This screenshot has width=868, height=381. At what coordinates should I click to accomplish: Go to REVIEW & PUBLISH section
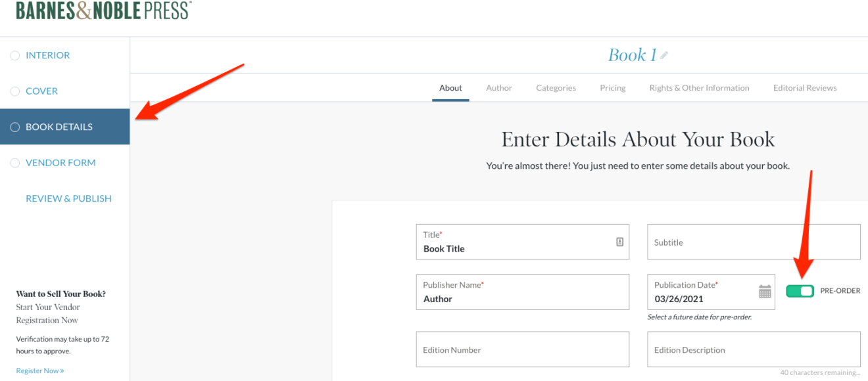68,198
